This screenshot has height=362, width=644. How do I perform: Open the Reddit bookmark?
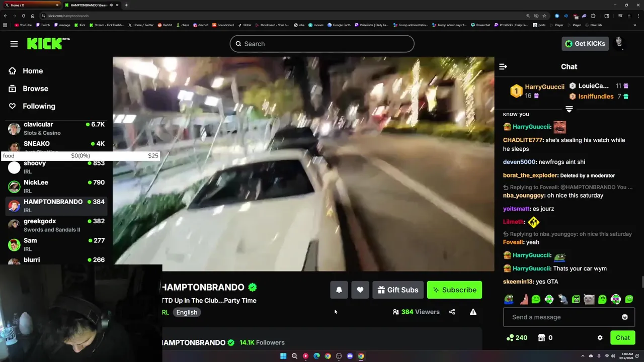(165, 25)
